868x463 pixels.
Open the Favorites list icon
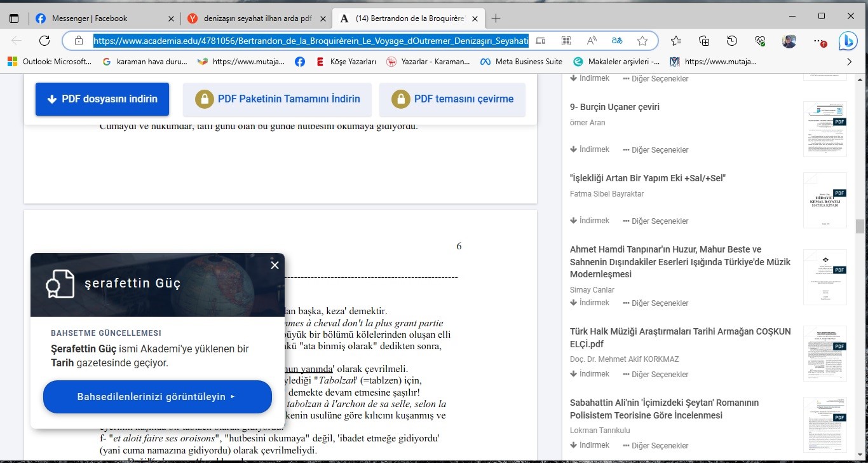pyautogui.click(x=676, y=41)
